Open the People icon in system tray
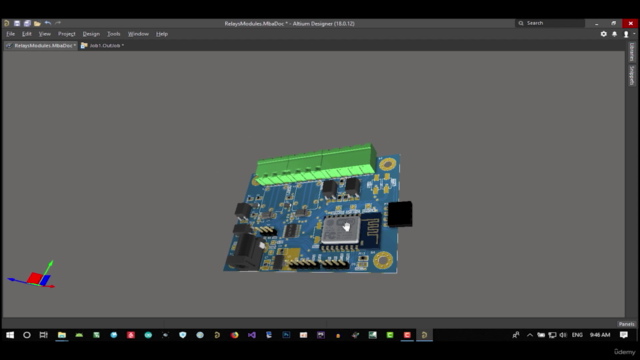 coord(516,335)
